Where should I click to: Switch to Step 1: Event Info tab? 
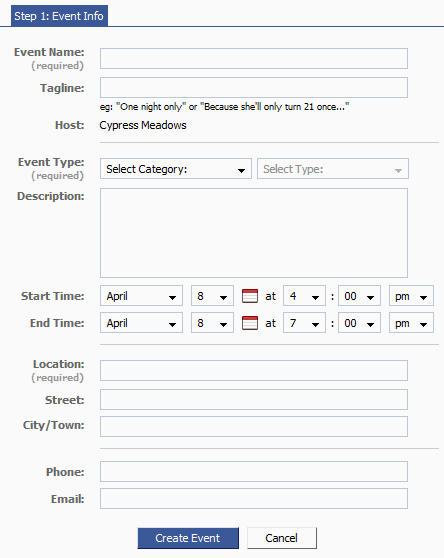59,16
